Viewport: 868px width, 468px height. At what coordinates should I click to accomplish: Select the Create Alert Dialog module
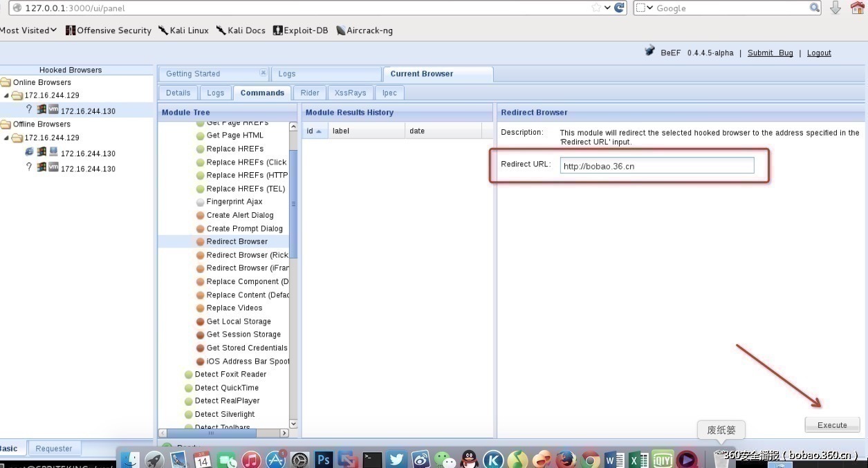click(240, 215)
